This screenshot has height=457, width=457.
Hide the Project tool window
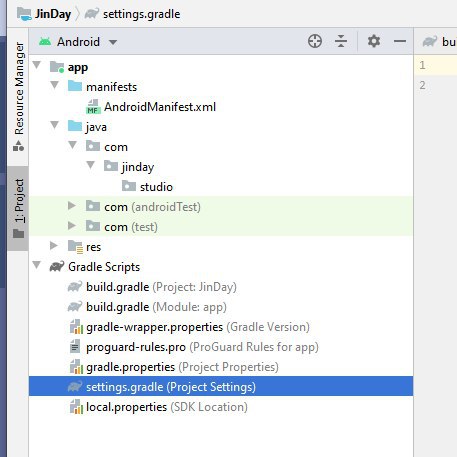(400, 41)
